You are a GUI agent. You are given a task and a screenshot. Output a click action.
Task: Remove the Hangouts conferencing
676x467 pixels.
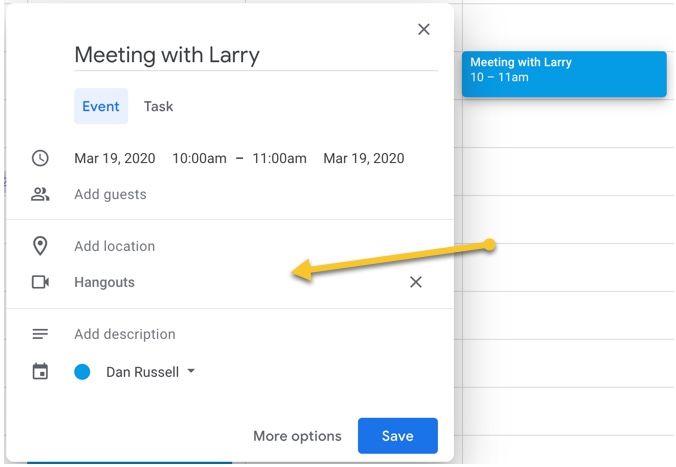click(x=416, y=283)
